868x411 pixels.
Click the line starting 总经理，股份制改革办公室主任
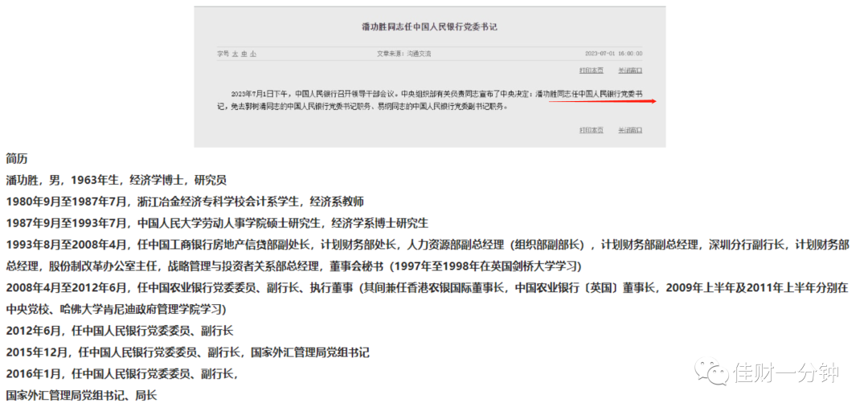point(293,267)
